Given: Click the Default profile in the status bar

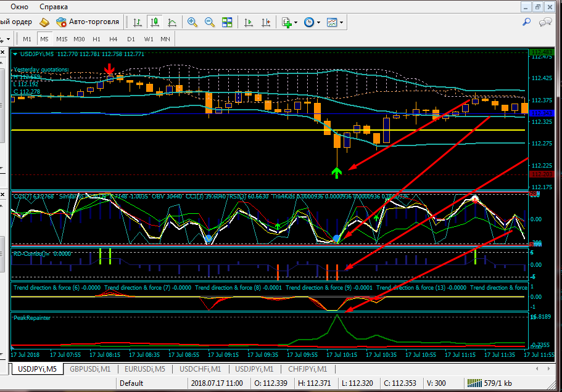Looking at the screenshot, I should tap(131, 383).
